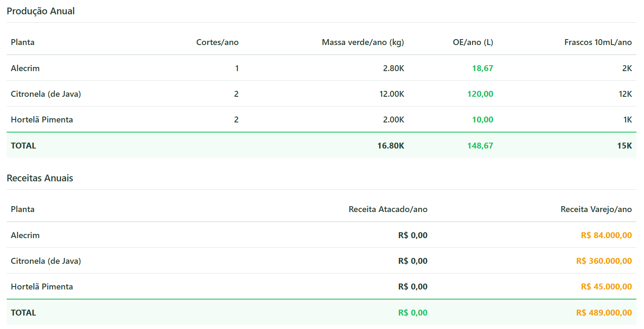644x329 pixels.
Task: Select the OE/ano (L) column header
Action: click(473, 42)
